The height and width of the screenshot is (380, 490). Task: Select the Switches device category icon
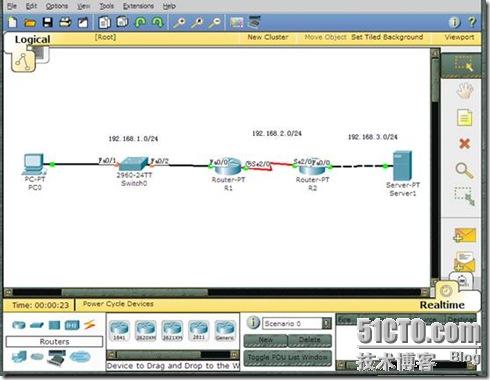37,325
